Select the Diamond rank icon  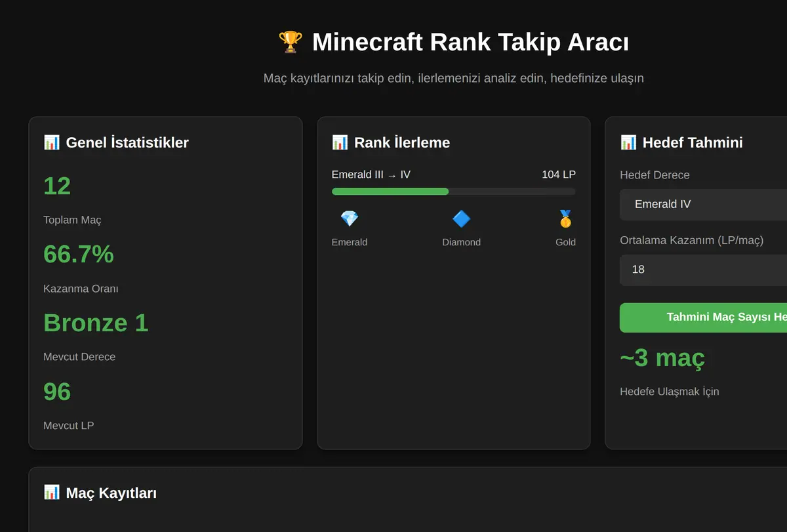[x=462, y=219]
